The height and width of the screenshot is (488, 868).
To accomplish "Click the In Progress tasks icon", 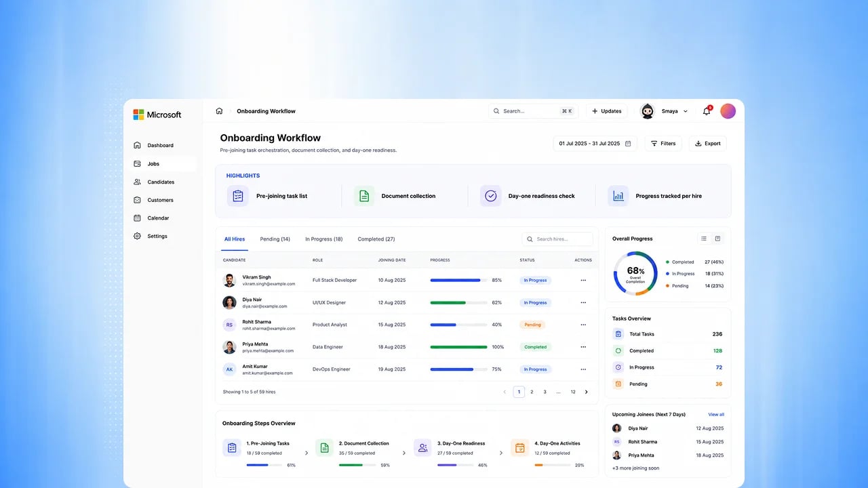I will click(x=618, y=367).
